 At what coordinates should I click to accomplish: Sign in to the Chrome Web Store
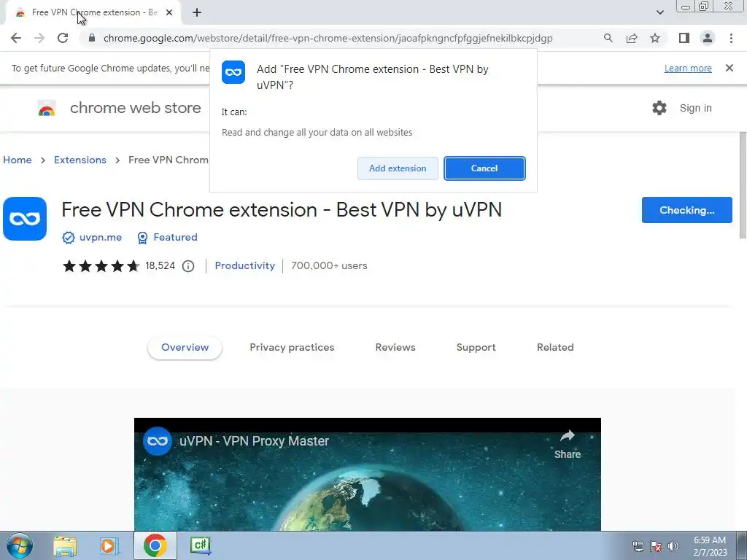[695, 108]
